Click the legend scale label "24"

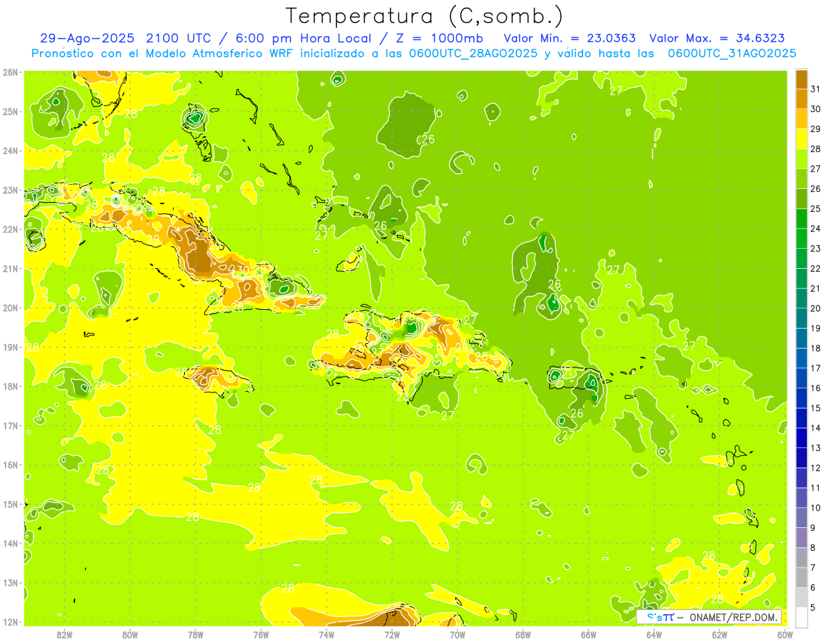(816, 229)
